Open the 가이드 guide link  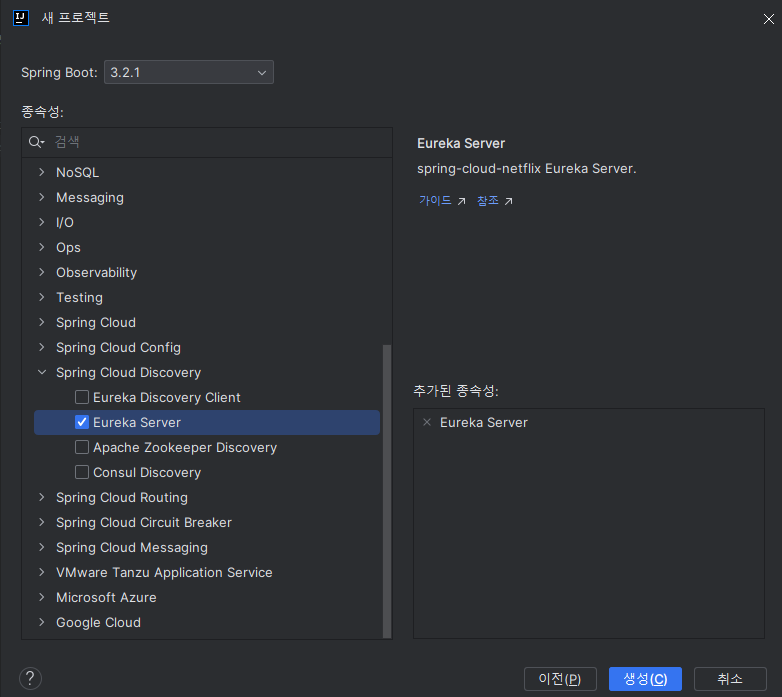click(435, 200)
